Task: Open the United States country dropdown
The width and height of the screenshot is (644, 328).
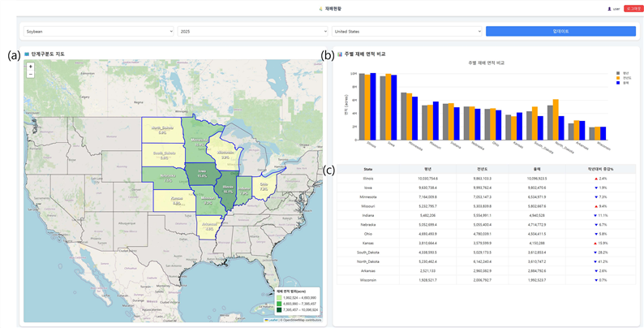Action: pos(406,31)
